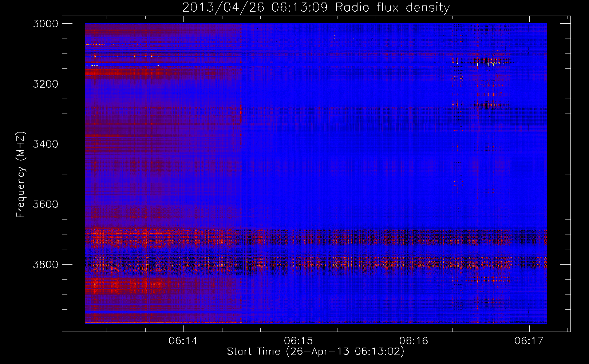The image size is (589, 364).
Task: Select the 3800 frequency axis label
Action: 46,264
